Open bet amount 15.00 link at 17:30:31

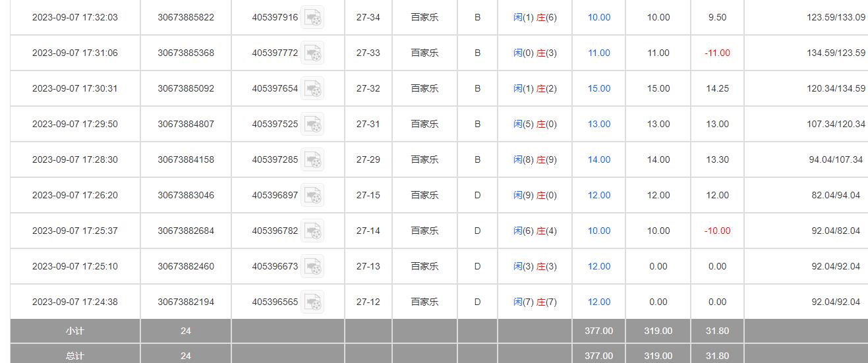[599, 88]
